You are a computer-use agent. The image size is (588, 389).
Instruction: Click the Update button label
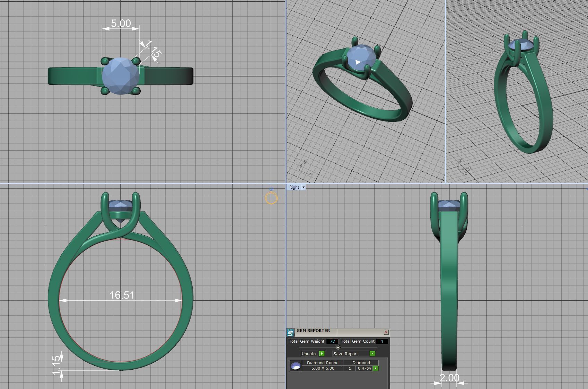(x=308, y=353)
